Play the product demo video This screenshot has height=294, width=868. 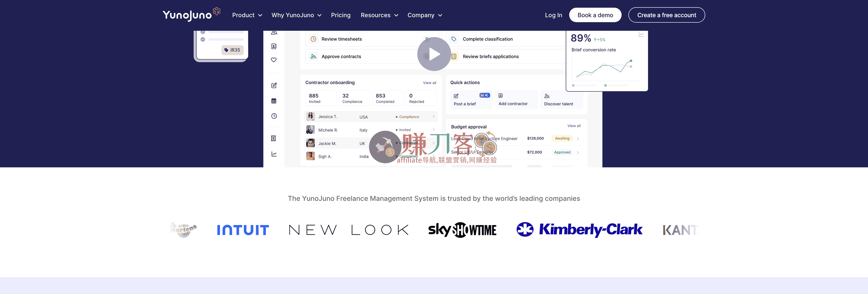point(434,54)
